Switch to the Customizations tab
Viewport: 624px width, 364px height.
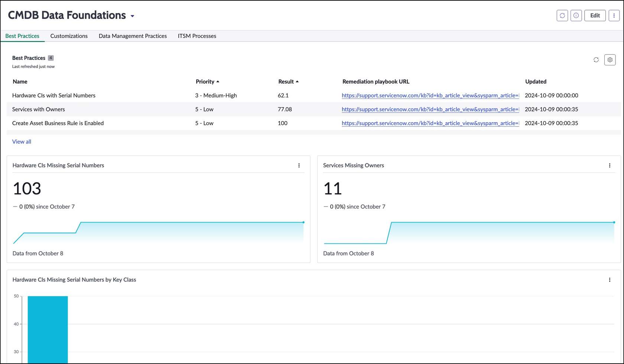coord(69,36)
